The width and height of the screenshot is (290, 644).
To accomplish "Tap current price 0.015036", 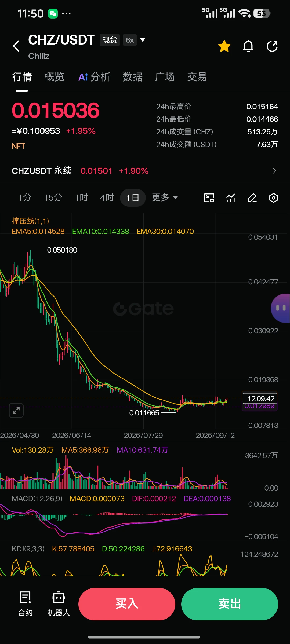I will tap(56, 110).
